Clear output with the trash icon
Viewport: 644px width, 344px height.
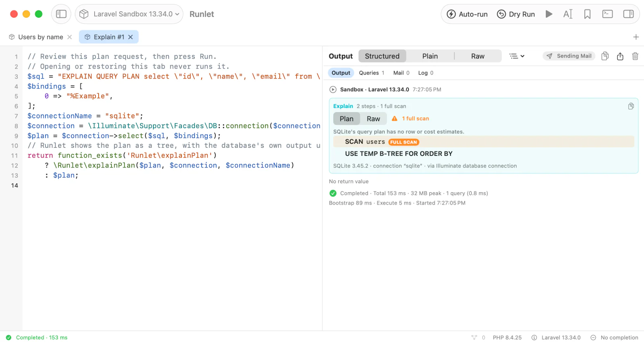click(x=635, y=56)
